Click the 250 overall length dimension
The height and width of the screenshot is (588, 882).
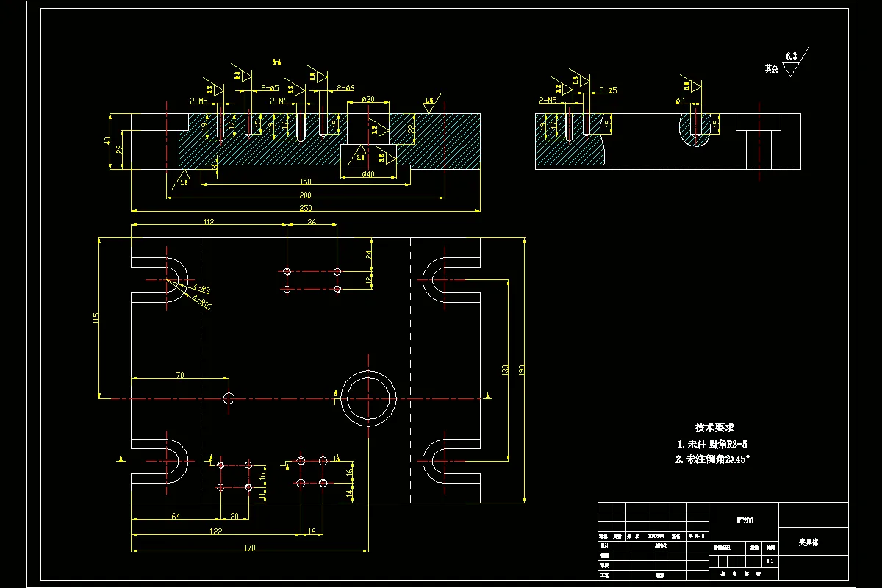coord(305,208)
